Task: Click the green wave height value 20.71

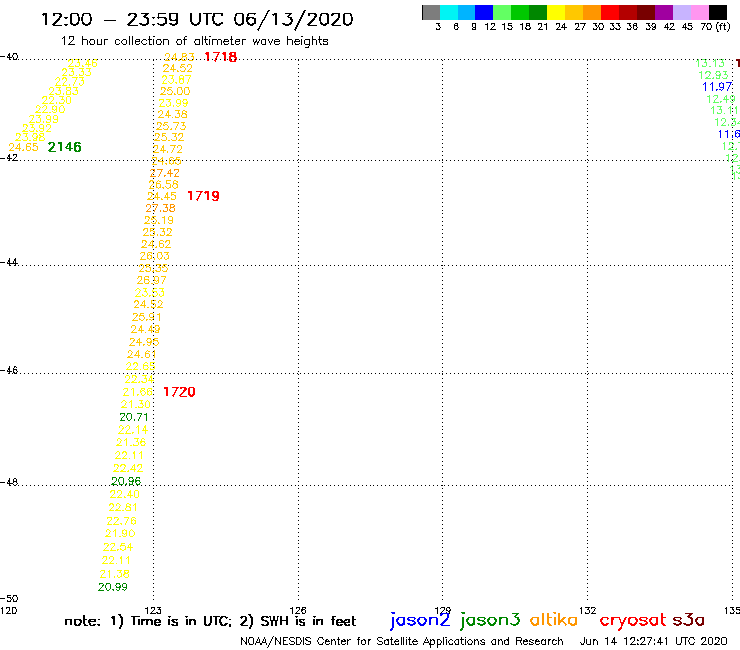Action: point(134,417)
